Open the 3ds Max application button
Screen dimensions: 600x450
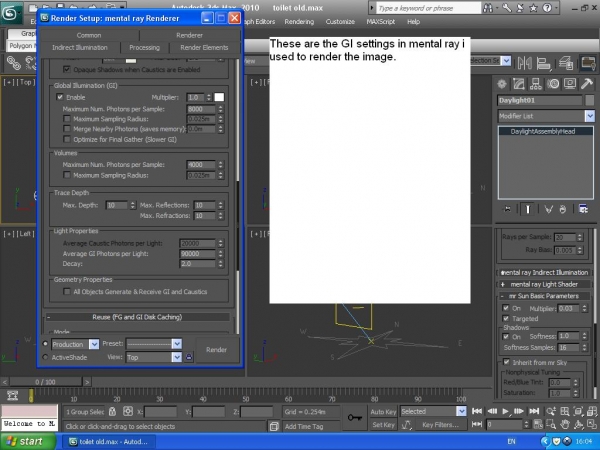10,13
